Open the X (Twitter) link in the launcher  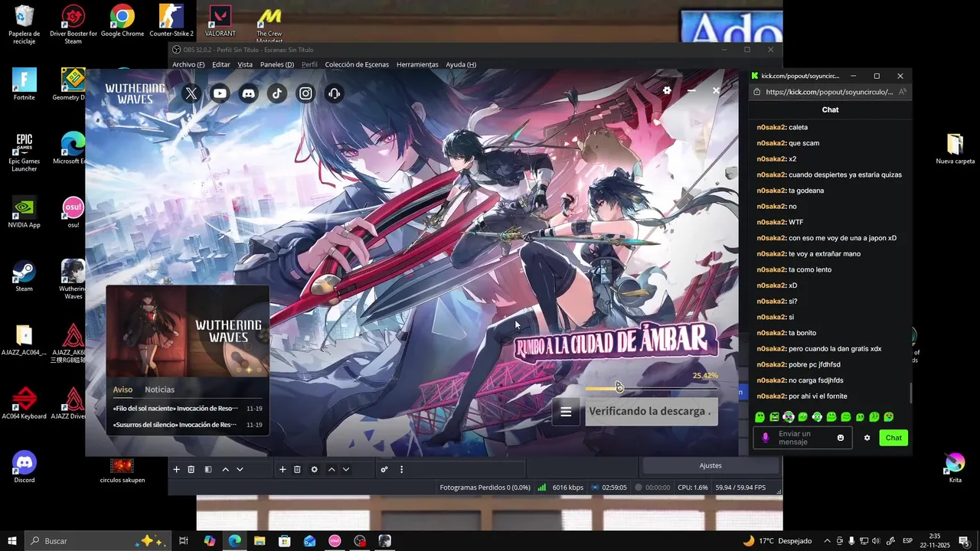[191, 93]
